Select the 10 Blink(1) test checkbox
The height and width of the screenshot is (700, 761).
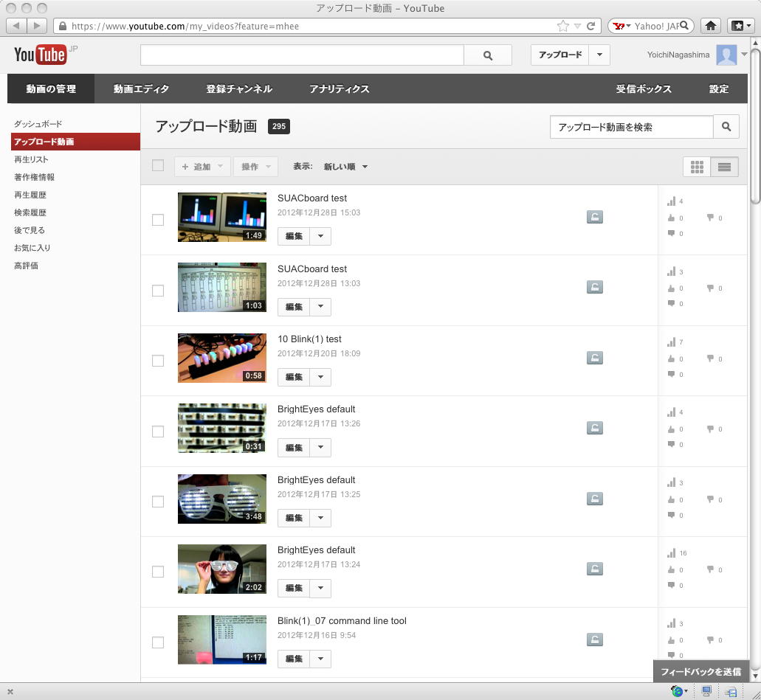pyautogui.click(x=158, y=361)
